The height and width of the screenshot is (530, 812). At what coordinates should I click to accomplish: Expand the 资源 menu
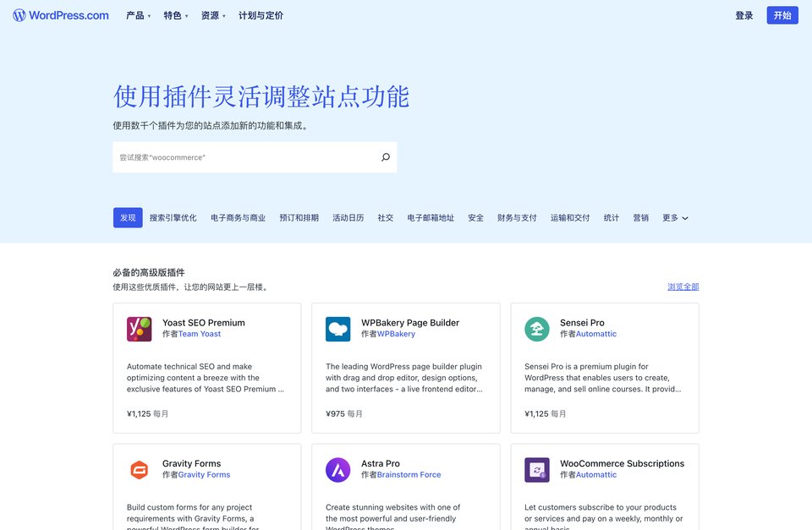213,15
